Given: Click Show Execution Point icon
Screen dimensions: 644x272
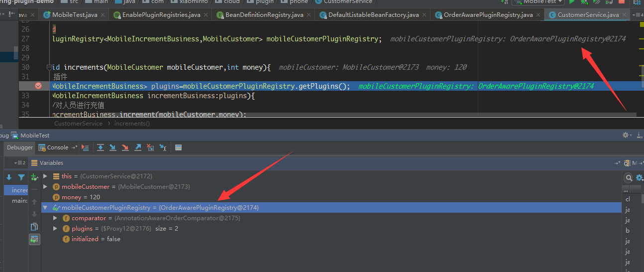Looking at the screenshot, I should [x=85, y=147].
